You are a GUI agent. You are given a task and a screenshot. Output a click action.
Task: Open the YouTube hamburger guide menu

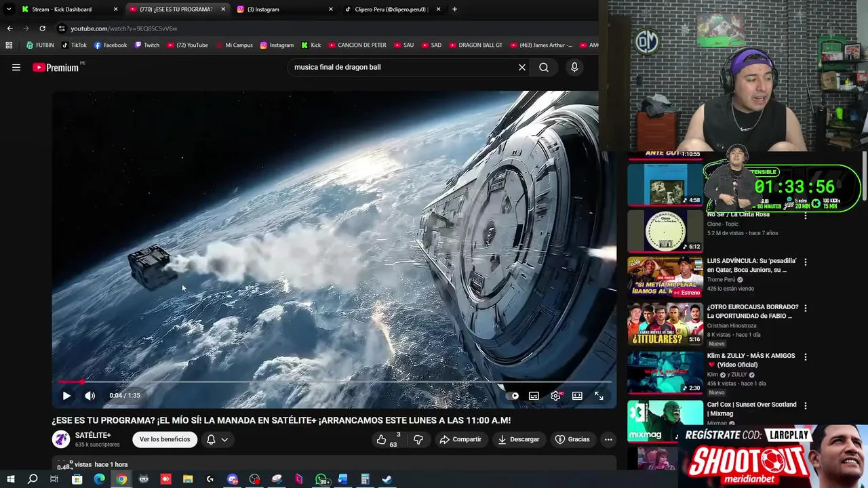coord(16,67)
